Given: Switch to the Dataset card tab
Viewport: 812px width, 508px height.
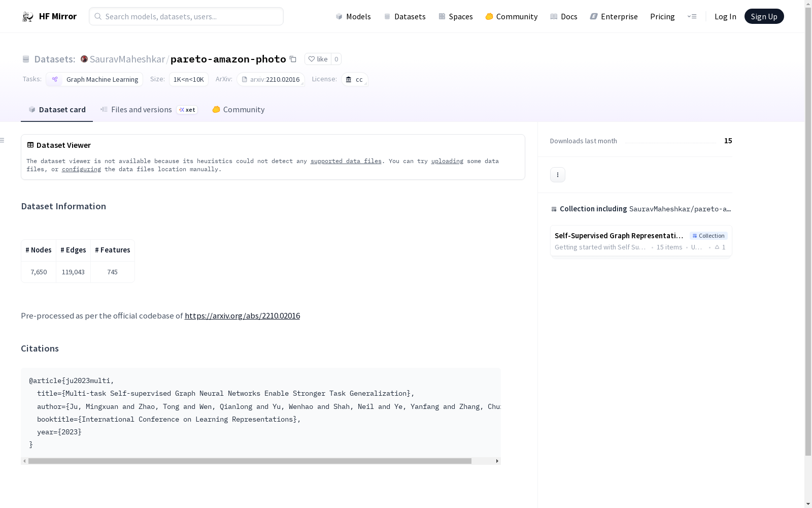Looking at the screenshot, I should (57, 110).
